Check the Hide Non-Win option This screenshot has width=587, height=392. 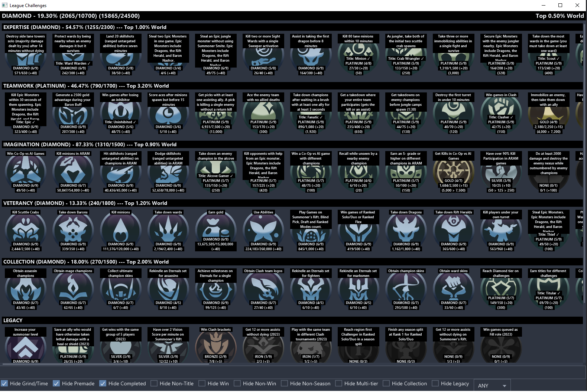(237, 383)
